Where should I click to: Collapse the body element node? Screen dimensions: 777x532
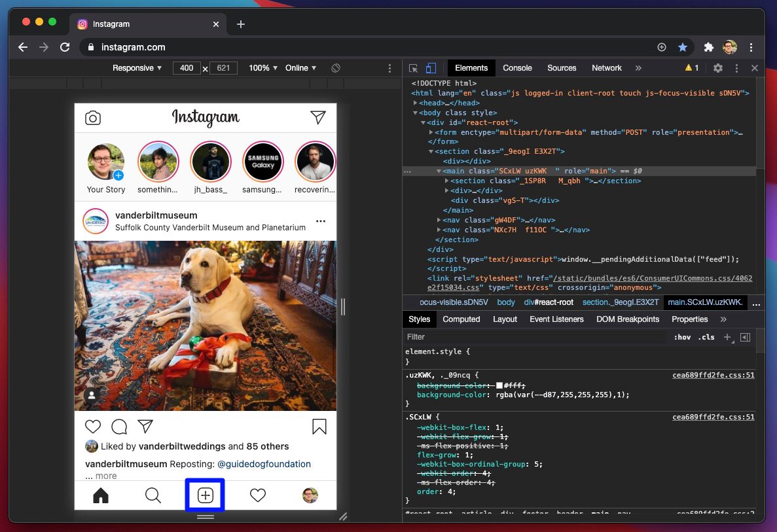tap(415, 113)
